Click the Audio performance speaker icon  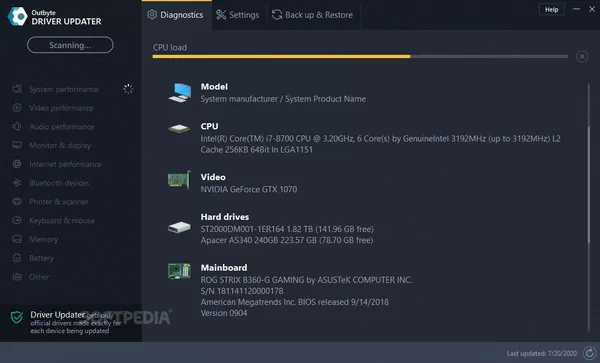tap(17, 127)
